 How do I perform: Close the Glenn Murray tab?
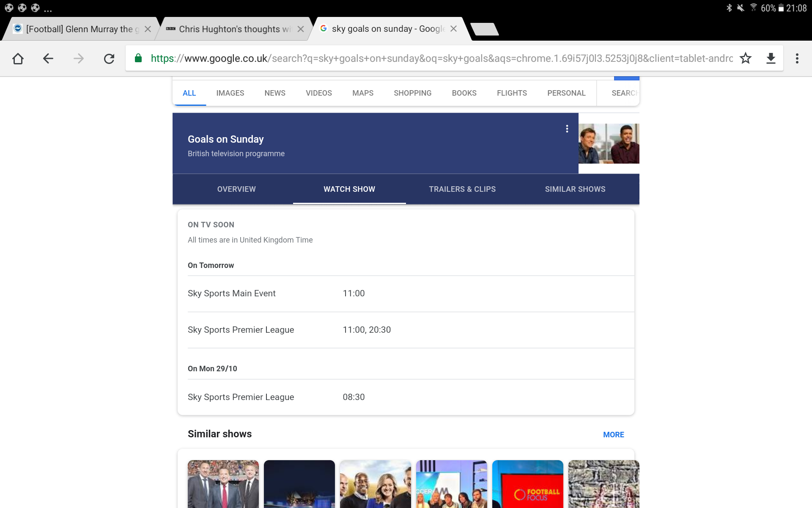tap(148, 29)
